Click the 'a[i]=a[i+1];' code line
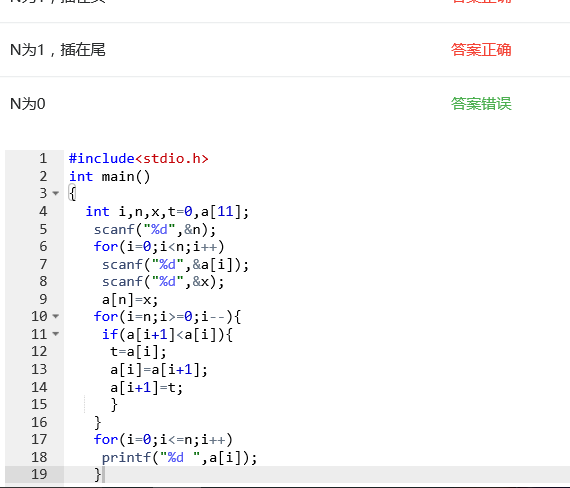Screen dimensions: 570x488 159,370
